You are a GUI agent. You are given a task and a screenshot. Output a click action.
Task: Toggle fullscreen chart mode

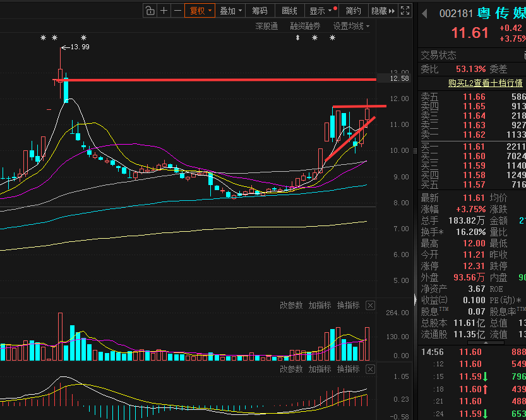(x=405, y=11)
